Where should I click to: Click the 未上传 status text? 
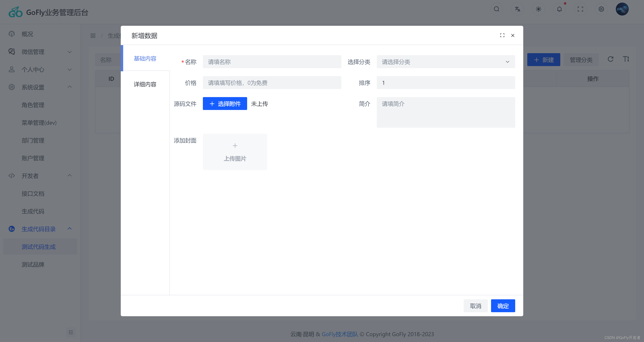pyautogui.click(x=259, y=104)
